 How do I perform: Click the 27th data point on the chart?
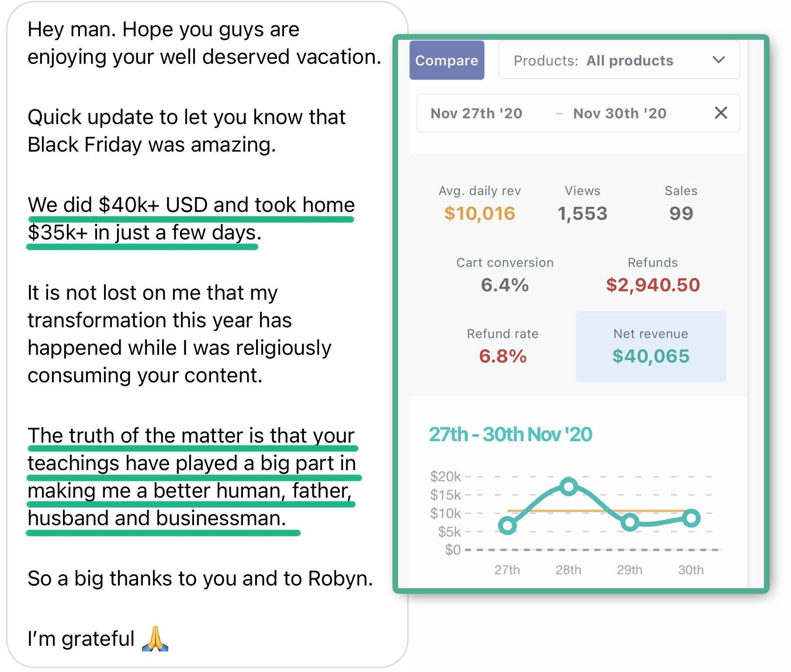click(x=507, y=525)
